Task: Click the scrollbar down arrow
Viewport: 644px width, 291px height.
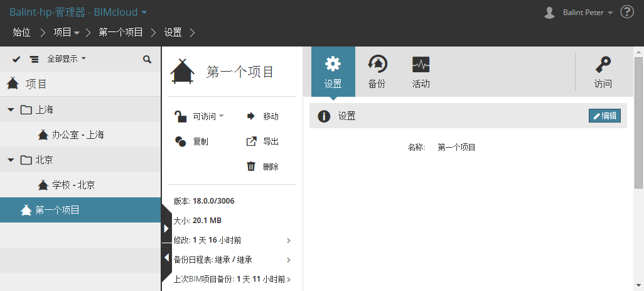Action: click(638, 285)
